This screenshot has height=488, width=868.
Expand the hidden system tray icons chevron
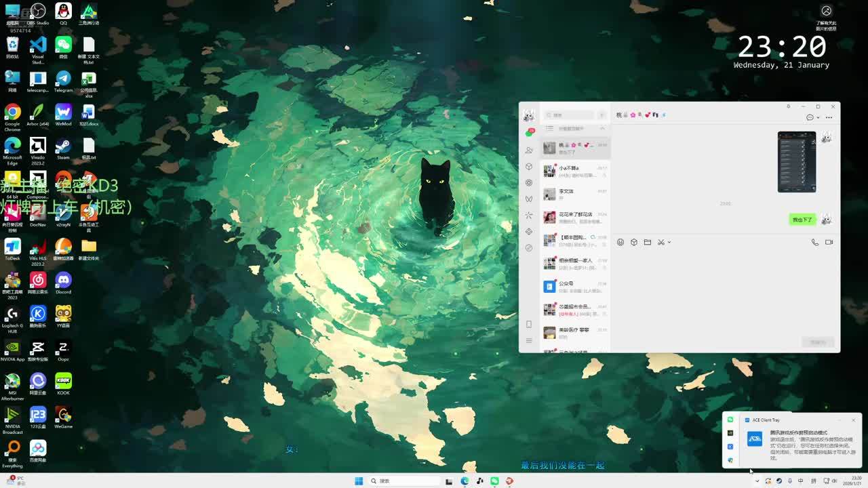tap(757, 481)
